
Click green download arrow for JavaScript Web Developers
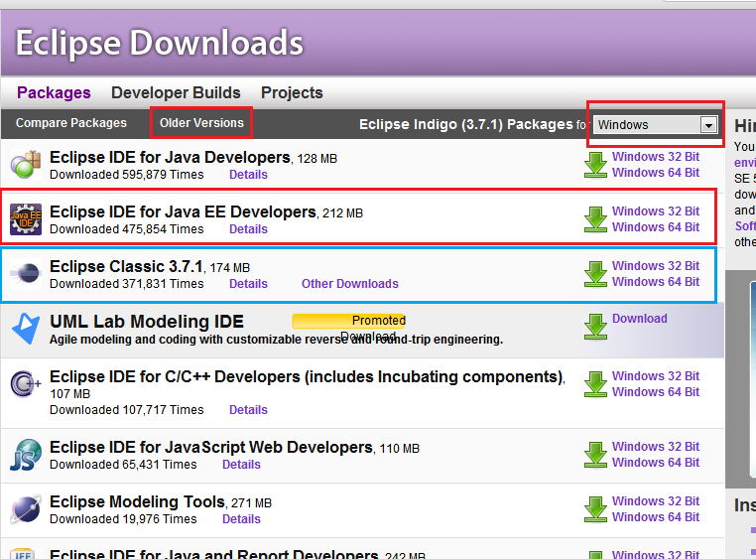[x=595, y=455]
